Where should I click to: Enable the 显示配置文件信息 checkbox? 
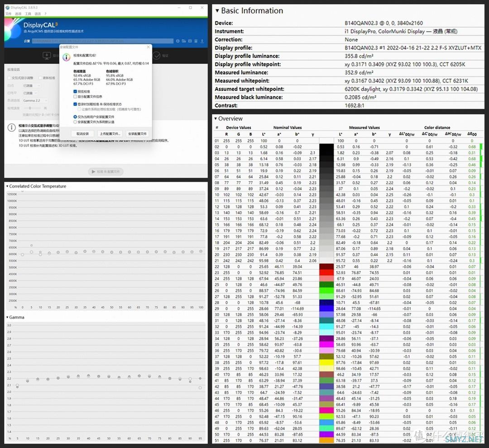tap(75, 96)
